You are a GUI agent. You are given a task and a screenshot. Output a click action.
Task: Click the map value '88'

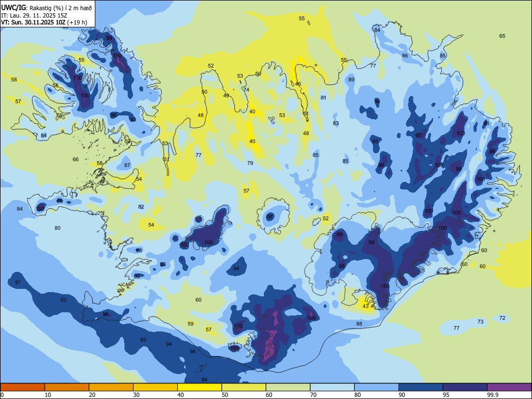coord(359,323)
